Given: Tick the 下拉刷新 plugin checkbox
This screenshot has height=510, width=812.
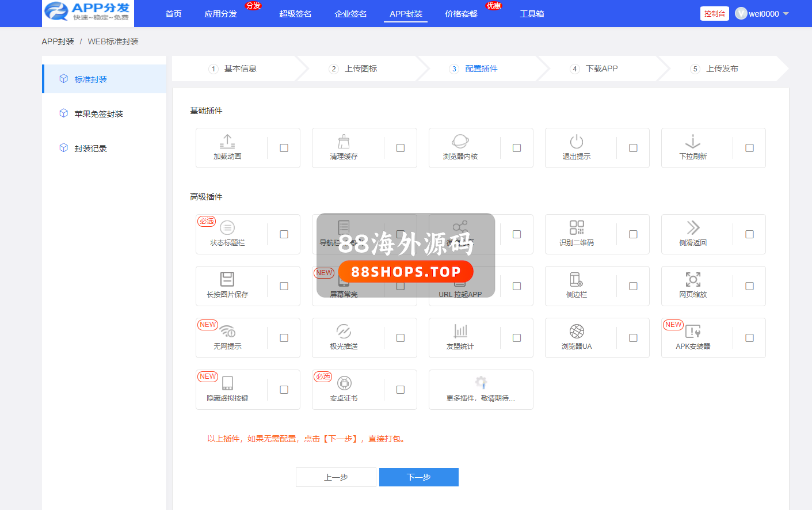Looking at the screenshot, I should [749, 148].
